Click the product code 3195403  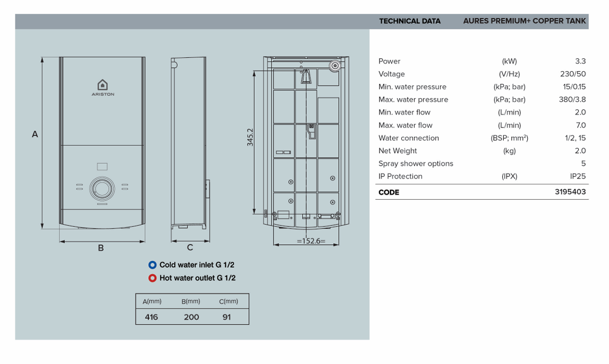[x=570, y=192]
